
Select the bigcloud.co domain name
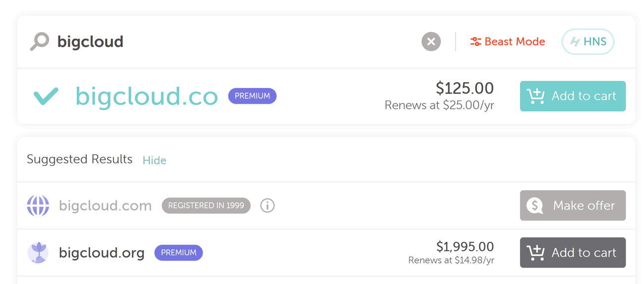[147, 96]
